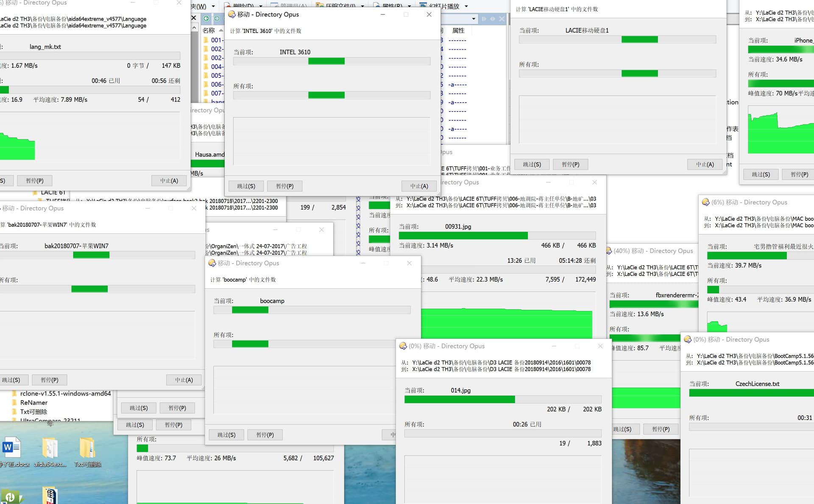Click 跳过(S) in the INTEL 3610 dialog
814x504 pixels.
pos(246,186)
